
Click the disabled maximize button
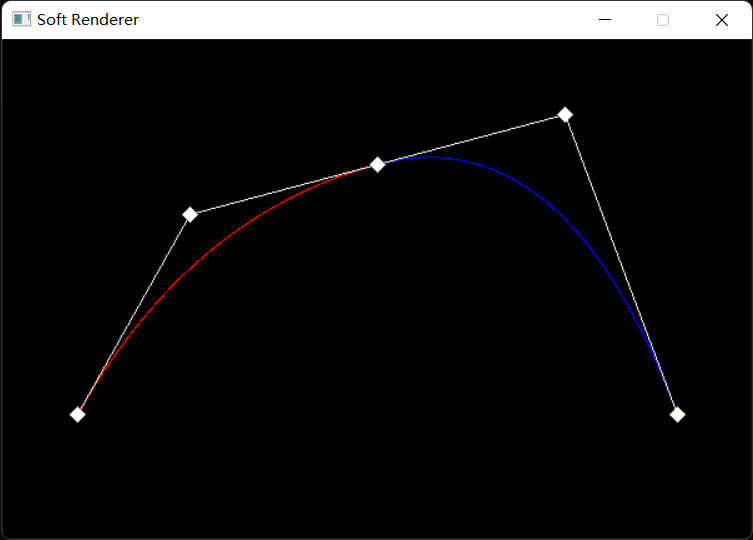pyautogui.click(x=663, y=20)
